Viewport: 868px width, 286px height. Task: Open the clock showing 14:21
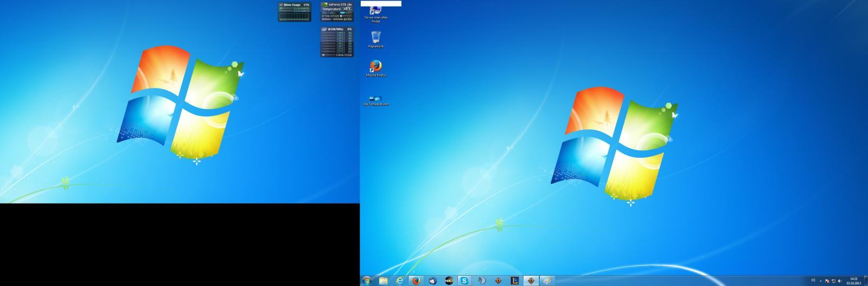[854, 281]
